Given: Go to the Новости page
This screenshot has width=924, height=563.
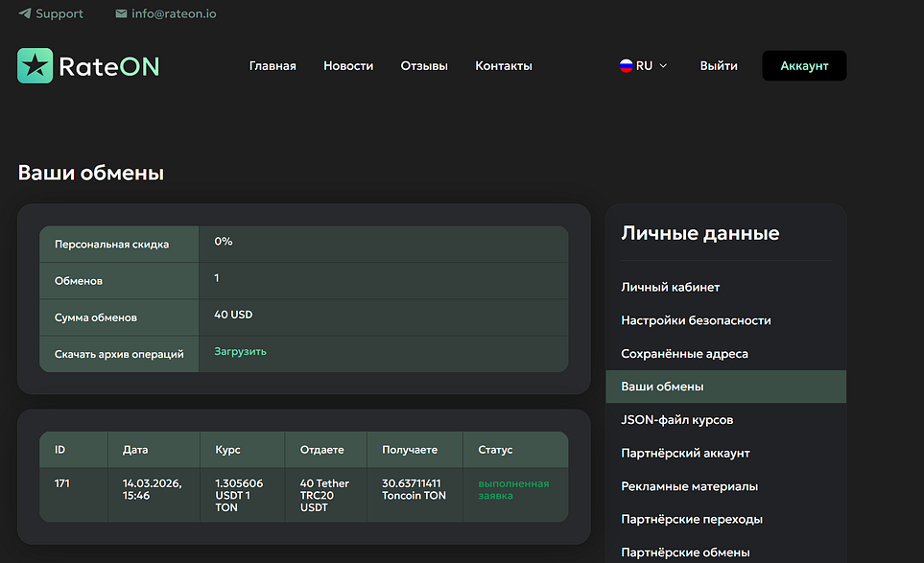Looking at the screenshot, I should tap(348, 66).
